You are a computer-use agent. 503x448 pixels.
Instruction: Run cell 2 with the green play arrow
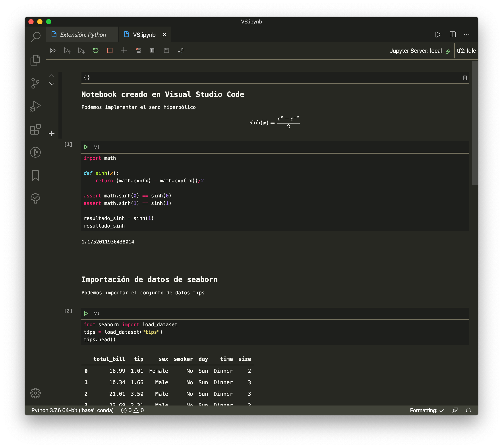pyautogui.click(x=86, y=314)
